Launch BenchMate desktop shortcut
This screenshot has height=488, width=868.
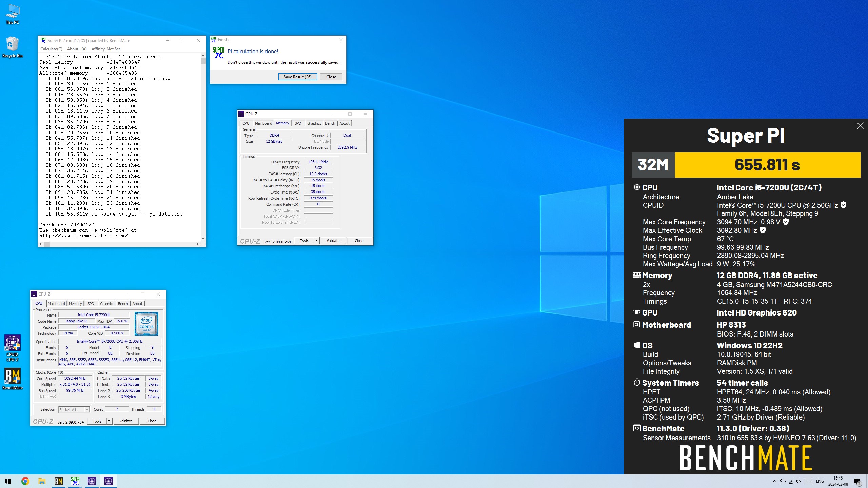pos(13,379)
